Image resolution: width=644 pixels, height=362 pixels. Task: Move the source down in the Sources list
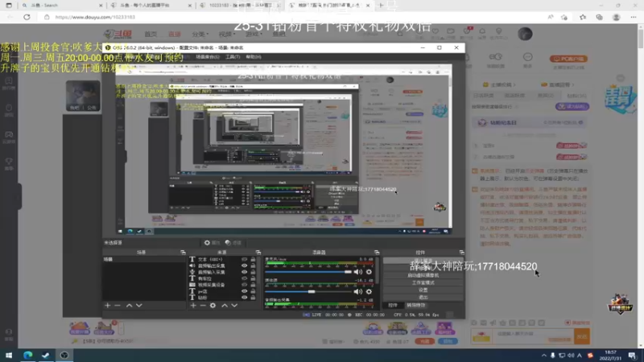234,306
